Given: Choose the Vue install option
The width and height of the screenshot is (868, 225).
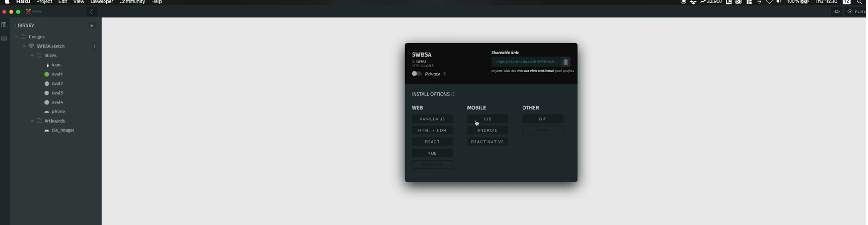Looking at the screenshot, I should point(432,153).
